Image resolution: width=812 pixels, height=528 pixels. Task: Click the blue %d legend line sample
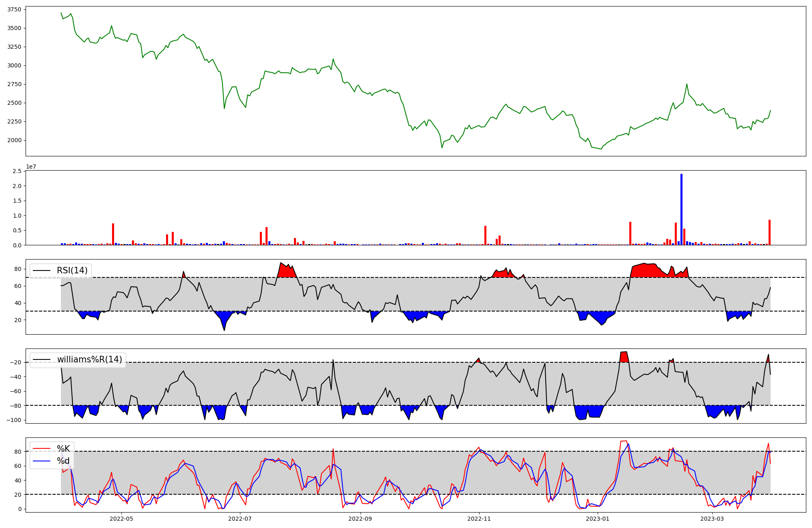[x=41, y=461]
